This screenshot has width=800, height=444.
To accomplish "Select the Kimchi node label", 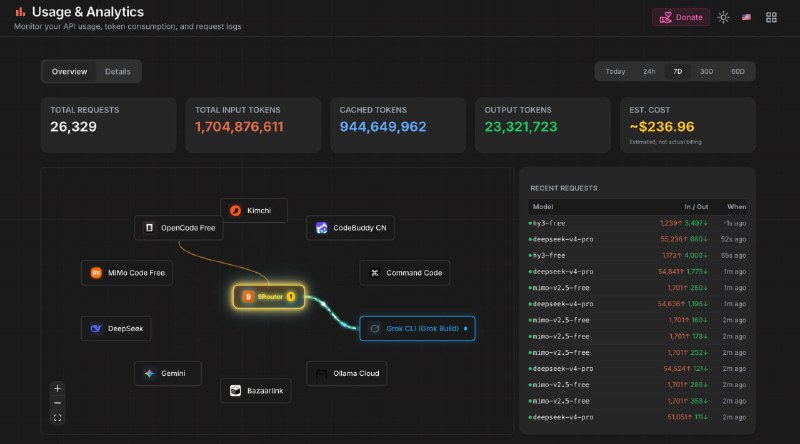I will click(x=259, y=210).
